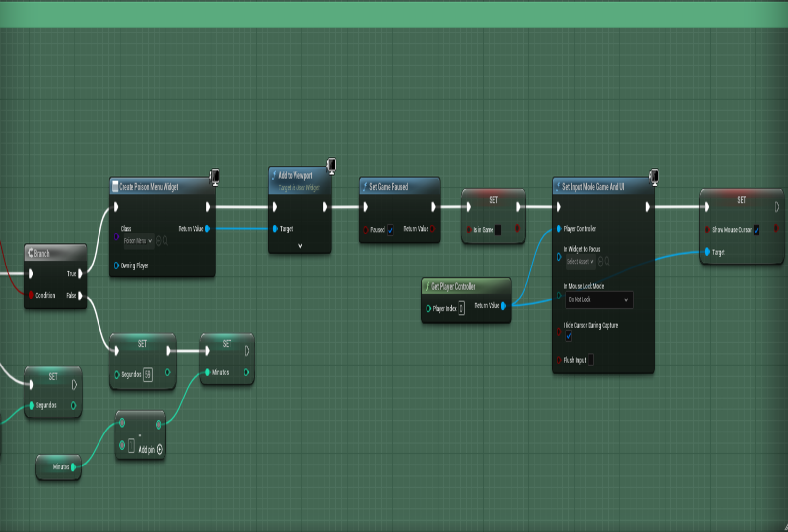This screenshot has height=532, width=788.
Task: Click the magnifier icon next to Select Asset
Action: [x=607, y=262]
